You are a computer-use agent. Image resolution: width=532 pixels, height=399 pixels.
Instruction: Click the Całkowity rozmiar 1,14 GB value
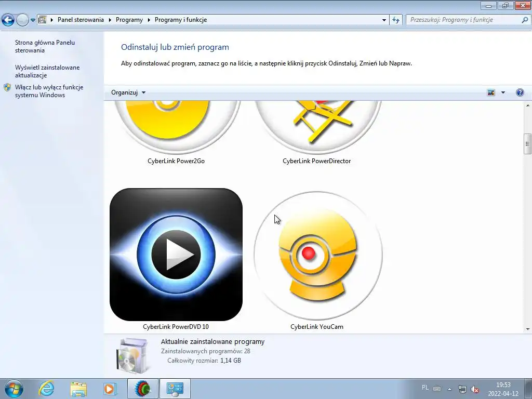[231, 361]
